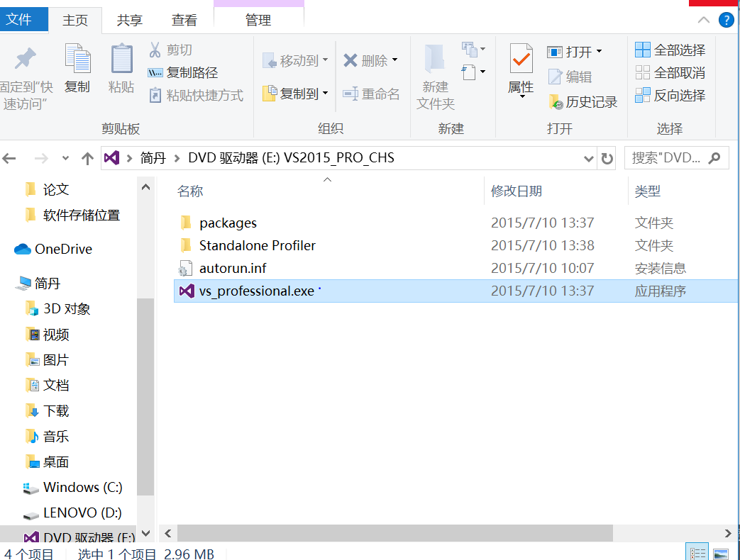
Task: Click the Paste (粘贴) clipboard icon
Action: [x=121, y=60]
